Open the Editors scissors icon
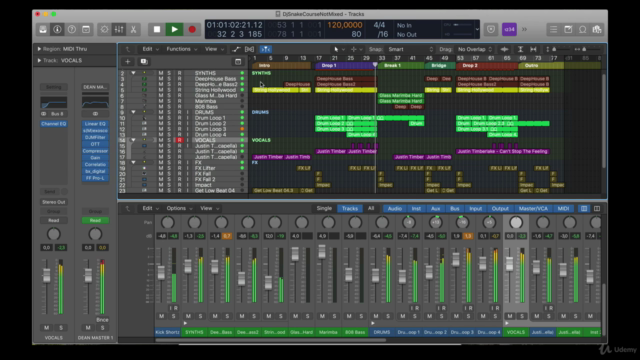The width and height of the screenshot is (640, 360). point(133,29)
